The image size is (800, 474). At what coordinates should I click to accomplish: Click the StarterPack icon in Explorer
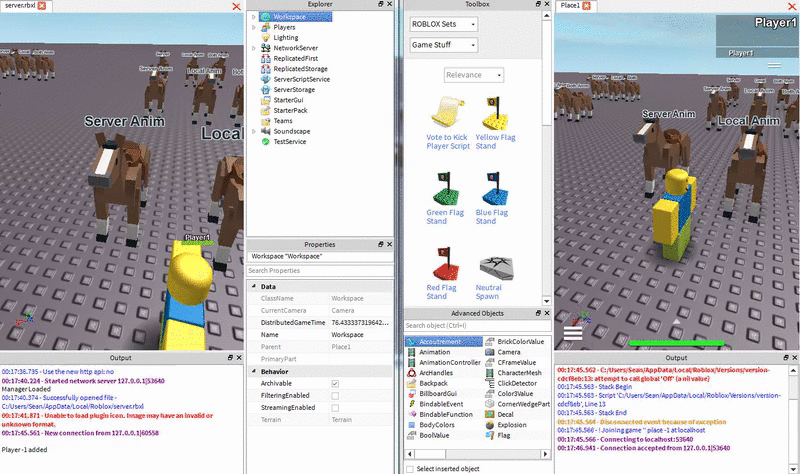point(265,110)
